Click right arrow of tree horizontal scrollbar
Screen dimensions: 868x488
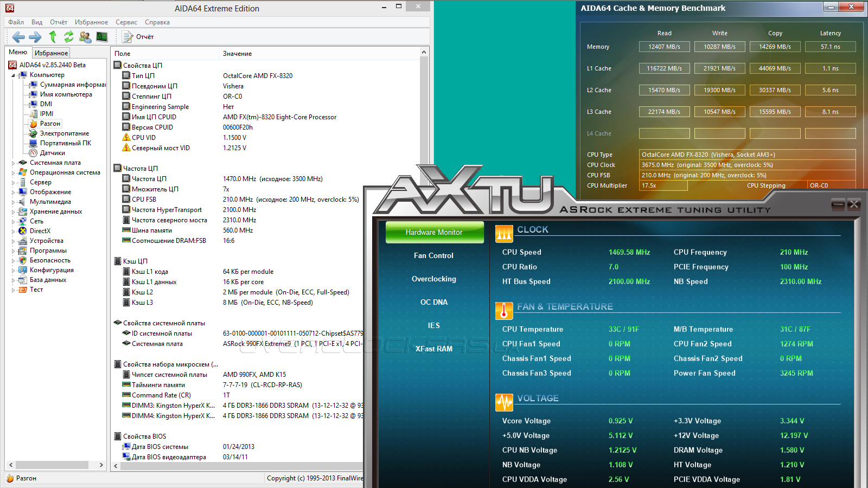pos(101,465)
